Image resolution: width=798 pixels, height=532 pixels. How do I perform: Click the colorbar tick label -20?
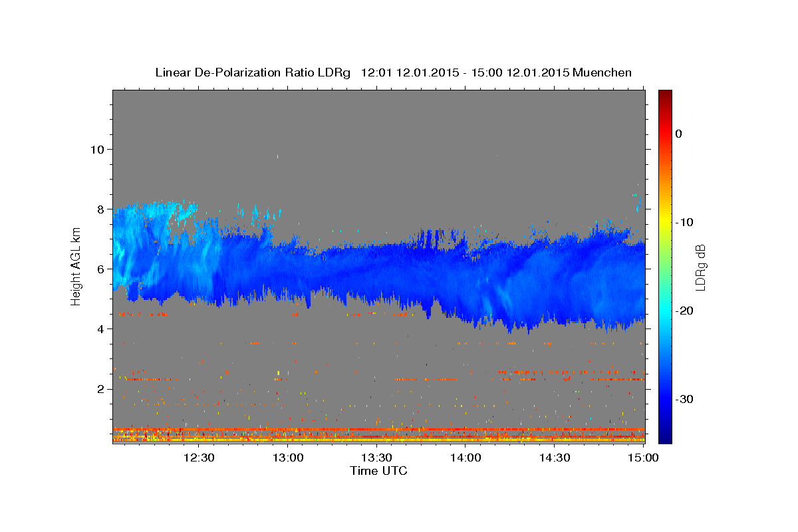685,311
